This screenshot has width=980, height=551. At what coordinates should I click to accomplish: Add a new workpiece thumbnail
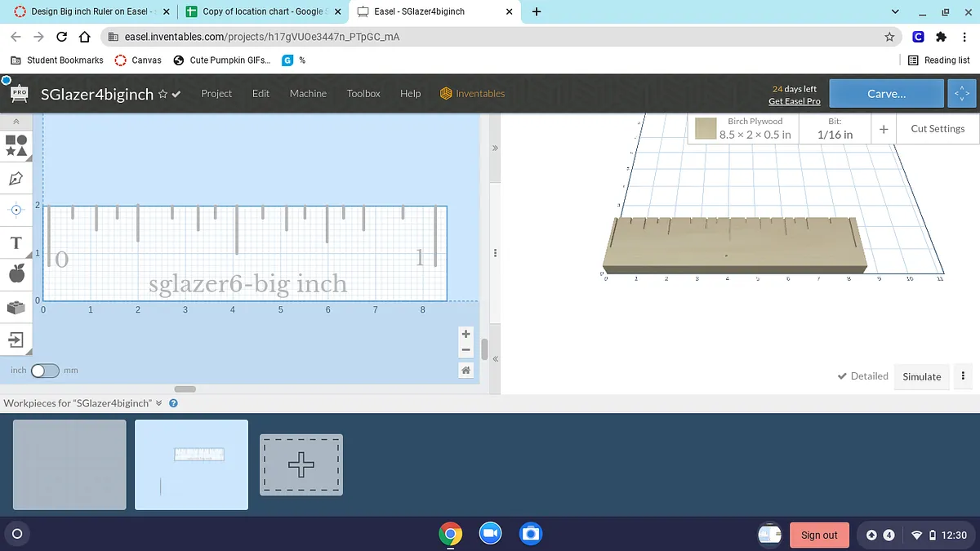301,464
